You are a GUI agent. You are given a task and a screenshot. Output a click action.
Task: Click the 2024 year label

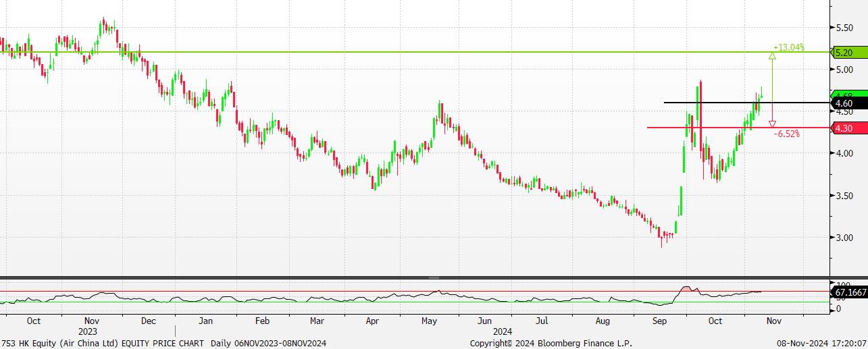click(502, 331)
